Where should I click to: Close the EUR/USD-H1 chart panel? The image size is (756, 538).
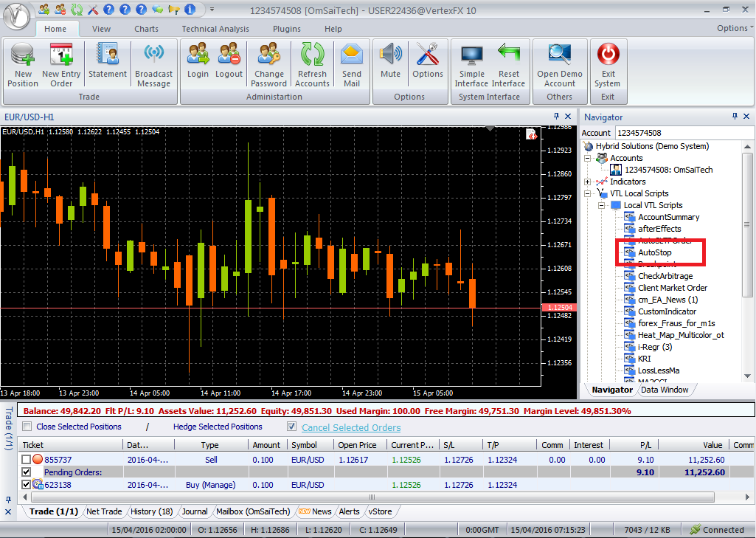tap(568, 117)
